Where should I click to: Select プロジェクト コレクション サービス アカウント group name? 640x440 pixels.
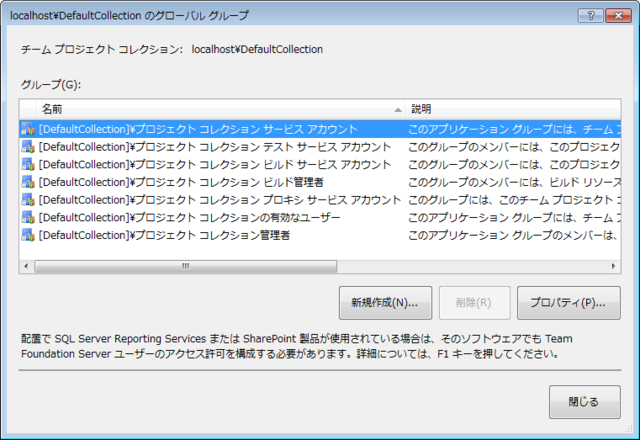(x=198, y=129)
